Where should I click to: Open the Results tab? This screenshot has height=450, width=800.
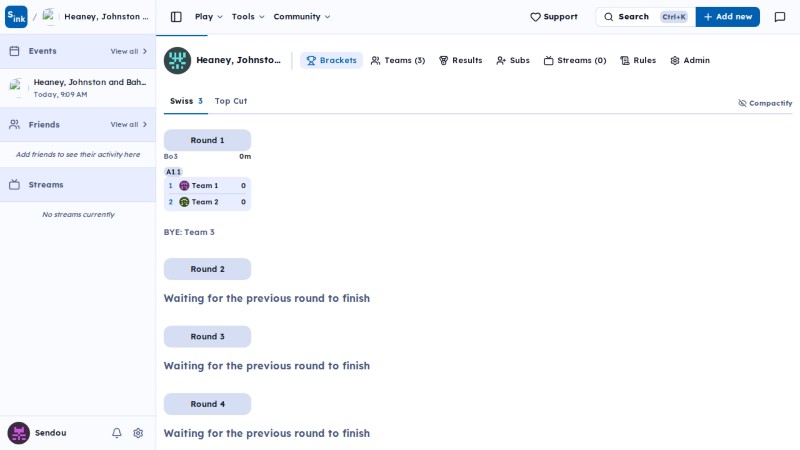pyautogui.click(x=461, y=60)
